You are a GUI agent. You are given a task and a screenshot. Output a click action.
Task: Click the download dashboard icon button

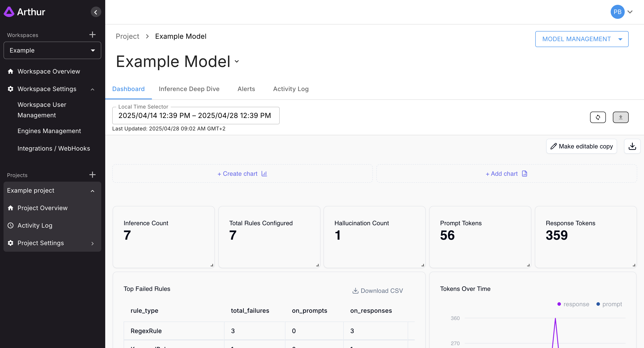[632, 146]
